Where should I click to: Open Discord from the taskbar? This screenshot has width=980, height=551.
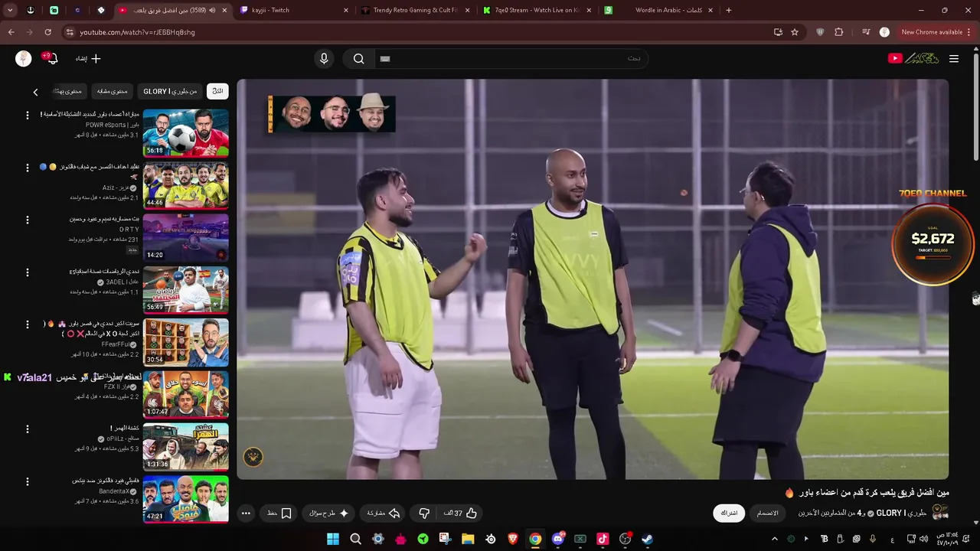coord(558,539)
